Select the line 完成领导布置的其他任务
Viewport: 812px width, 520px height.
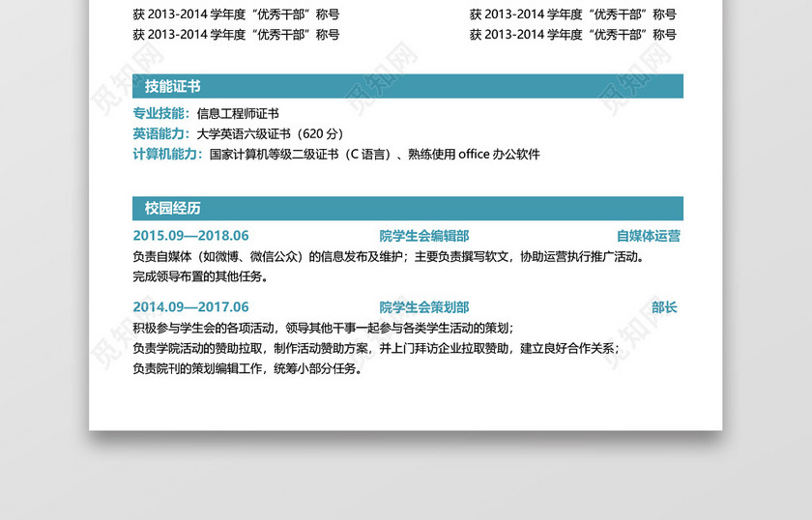(x=200, y=276)
